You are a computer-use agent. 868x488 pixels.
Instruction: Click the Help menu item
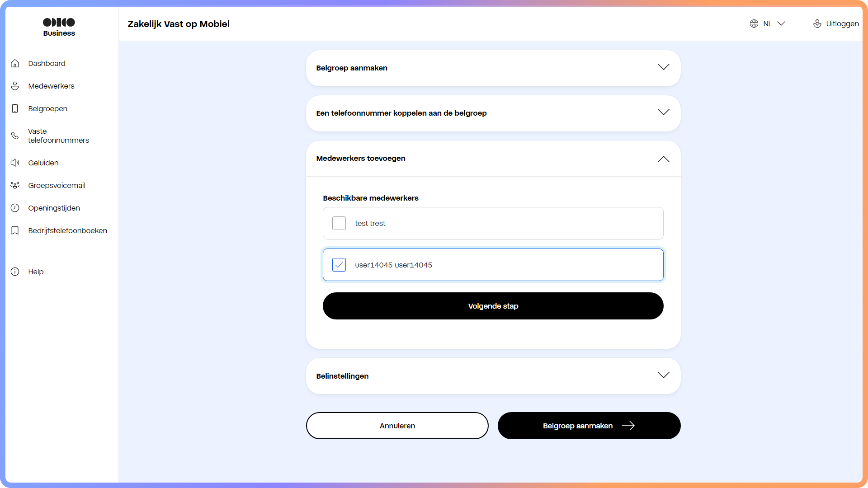coord(35,272)
